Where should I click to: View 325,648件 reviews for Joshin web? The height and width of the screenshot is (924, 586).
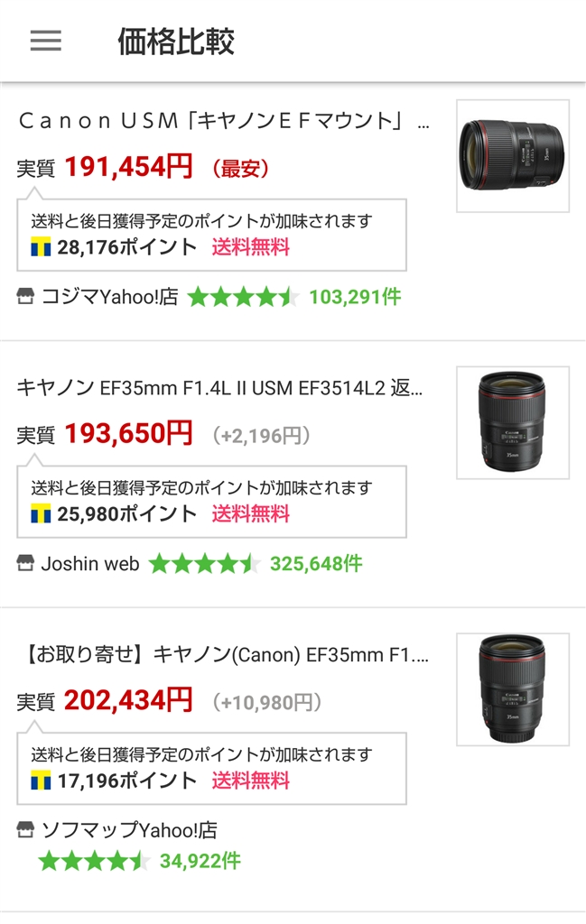(x=316, y=564)
